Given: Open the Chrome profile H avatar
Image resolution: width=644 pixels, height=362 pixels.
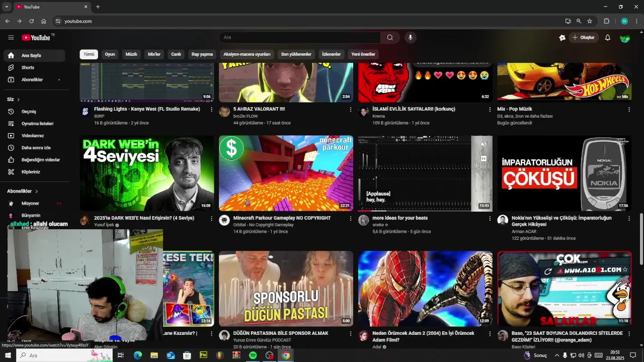Looking at the screenshot, I should (624, 21).
